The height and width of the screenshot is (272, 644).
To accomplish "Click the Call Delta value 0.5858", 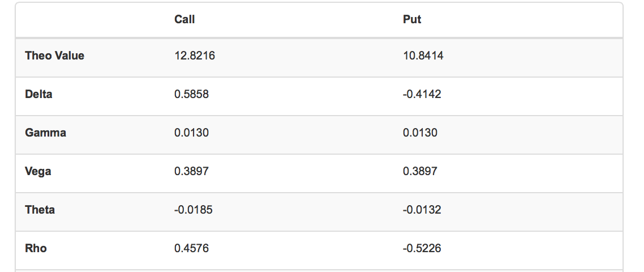I will tap(192, 94).
